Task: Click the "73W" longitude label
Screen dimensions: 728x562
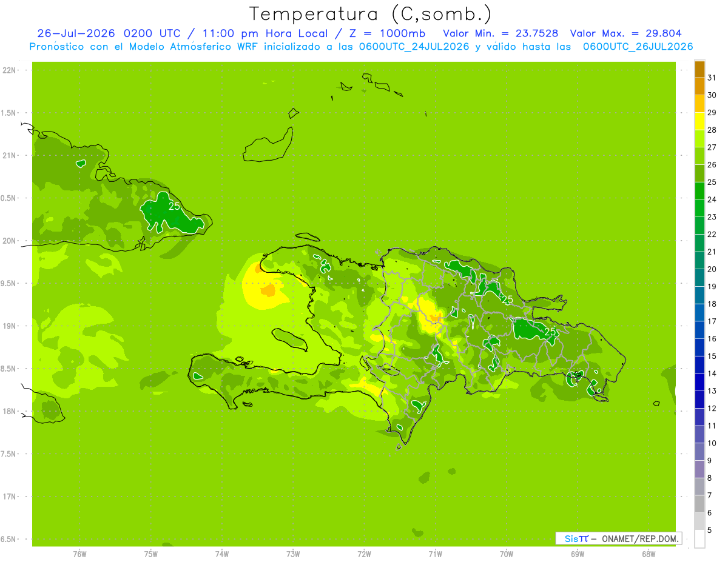Action: point(293,554)
